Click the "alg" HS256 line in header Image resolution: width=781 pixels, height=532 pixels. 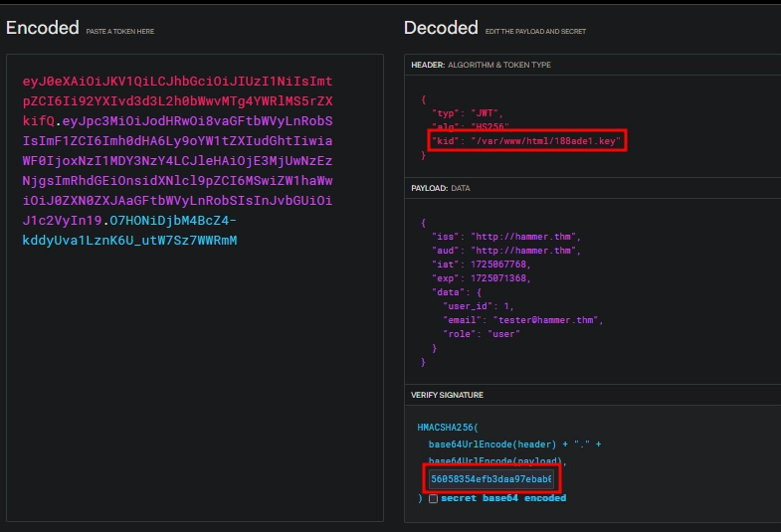click(468, 127)
